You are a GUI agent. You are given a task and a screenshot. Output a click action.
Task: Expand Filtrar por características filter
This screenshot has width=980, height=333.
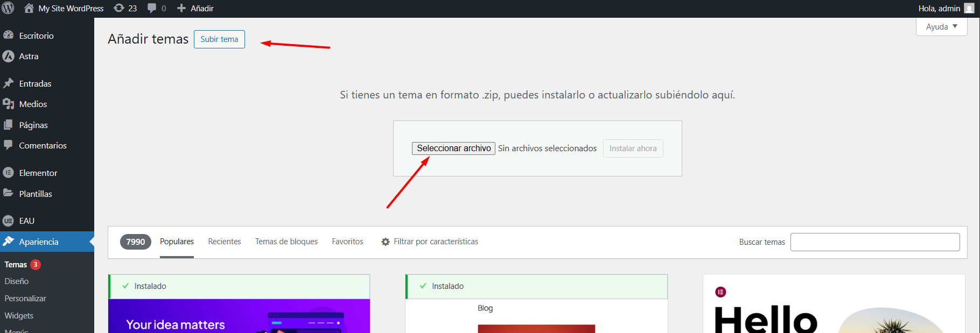430,242
